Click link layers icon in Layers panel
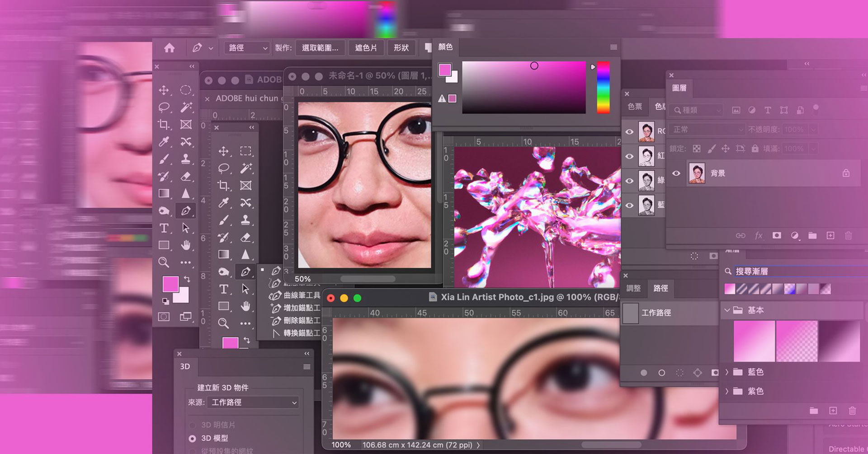The width and height of the screenshot is (868, 454). pyautogui.click(x=741, y=235)
